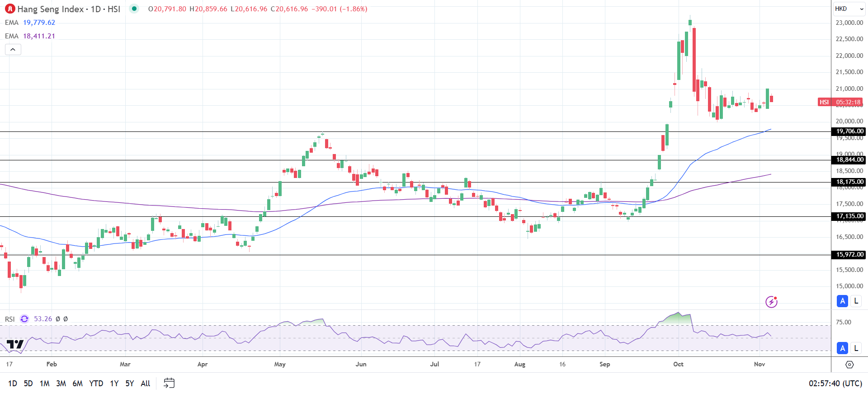868x393 pixels.
Task: Select the 5Y time range
Action: 130,384
